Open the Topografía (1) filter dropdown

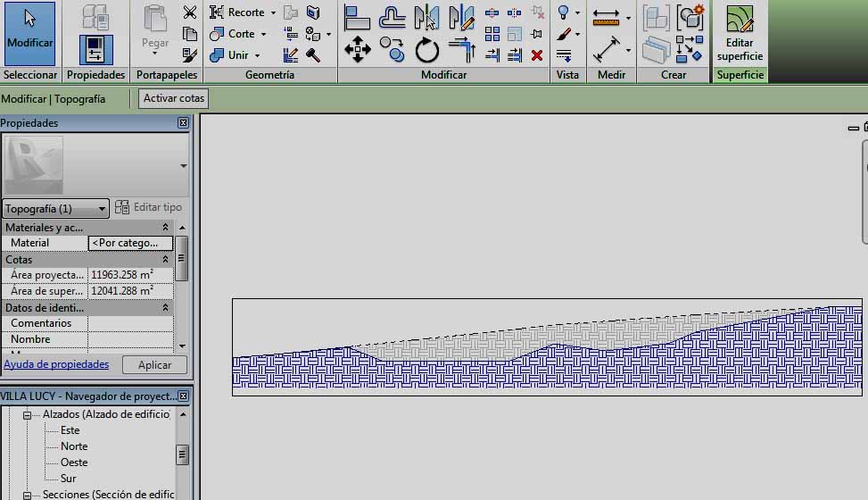(x=55, y=209)
